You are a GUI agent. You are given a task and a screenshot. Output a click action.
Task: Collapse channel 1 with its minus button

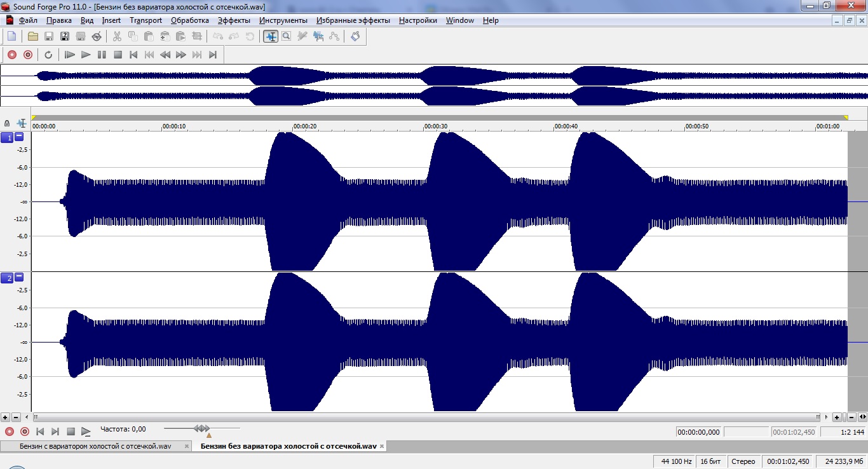(19, 137)
